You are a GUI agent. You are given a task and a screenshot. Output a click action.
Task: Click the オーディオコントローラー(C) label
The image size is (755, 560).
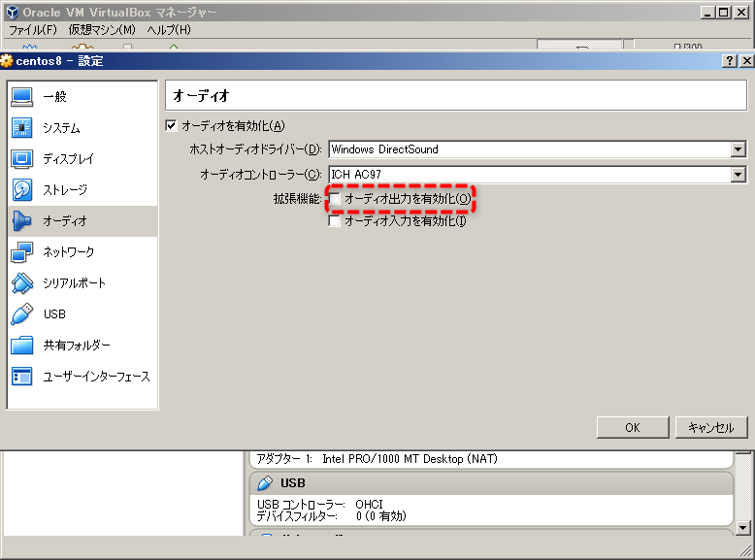(260, 175)
